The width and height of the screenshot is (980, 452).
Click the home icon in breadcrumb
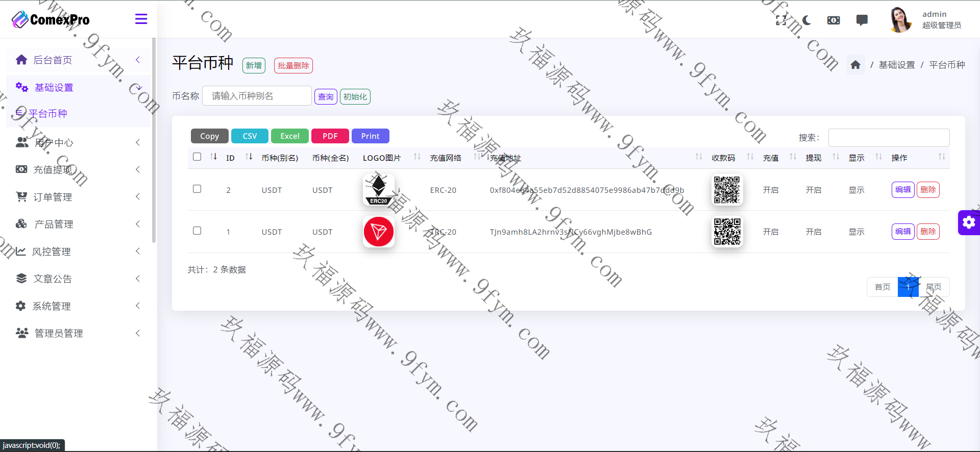coord(855,65)
